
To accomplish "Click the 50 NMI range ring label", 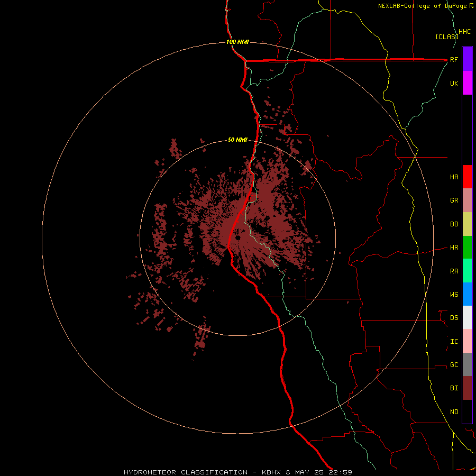I will pos(237,140).
